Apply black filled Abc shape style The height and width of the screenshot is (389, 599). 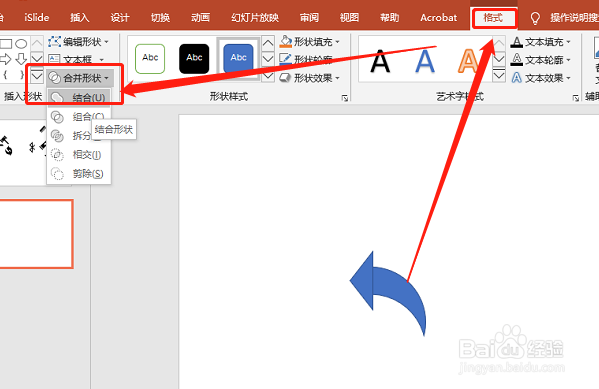[x=194, y=58]
